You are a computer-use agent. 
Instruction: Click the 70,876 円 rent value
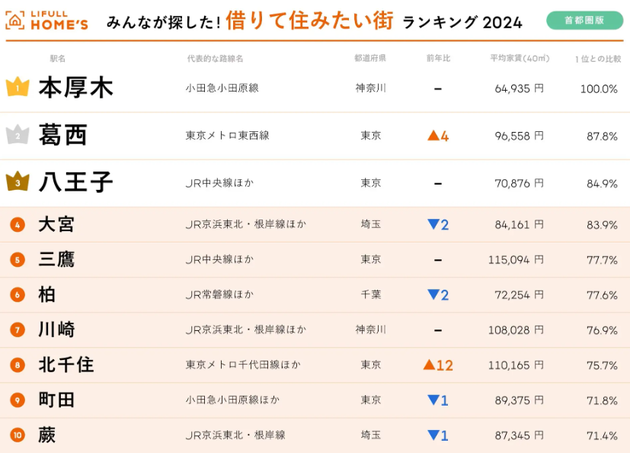point(519,183)
